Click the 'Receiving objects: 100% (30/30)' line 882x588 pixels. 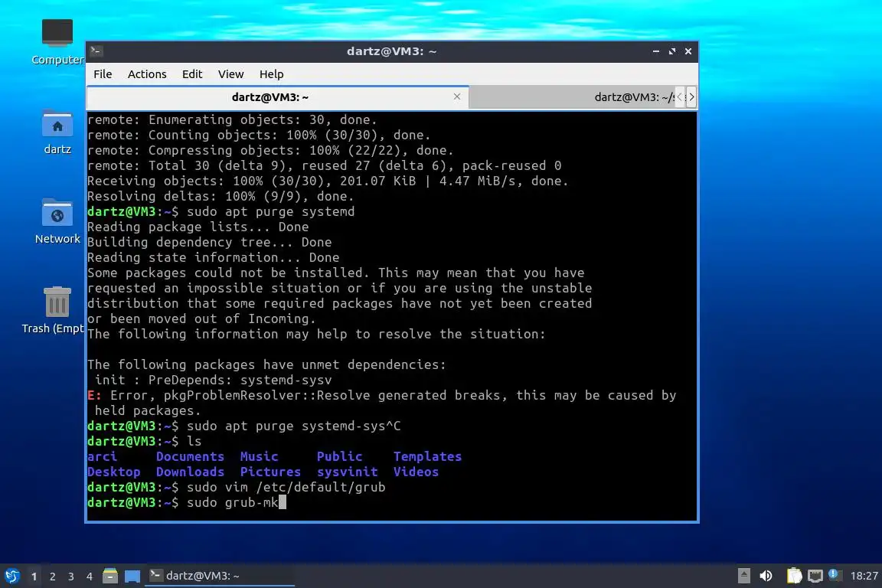[x=328, y=181]
